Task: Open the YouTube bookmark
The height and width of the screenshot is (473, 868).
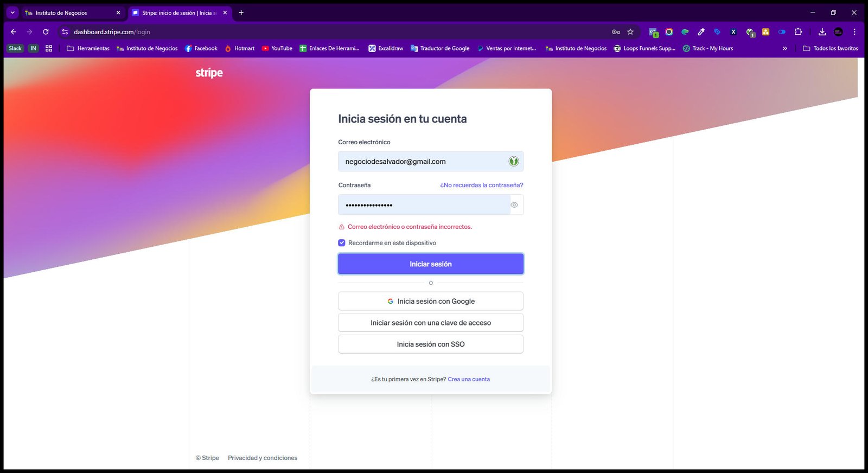Action: tap(277, 48)
